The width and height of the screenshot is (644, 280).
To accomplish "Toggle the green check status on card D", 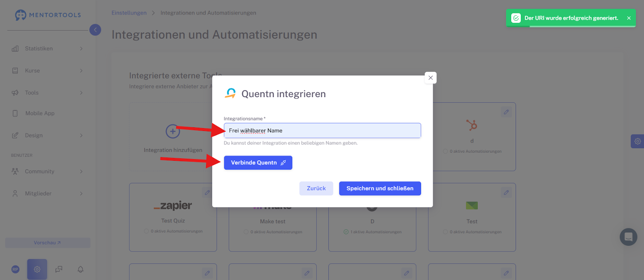I will pyautogui.click(x=346, y=232).
